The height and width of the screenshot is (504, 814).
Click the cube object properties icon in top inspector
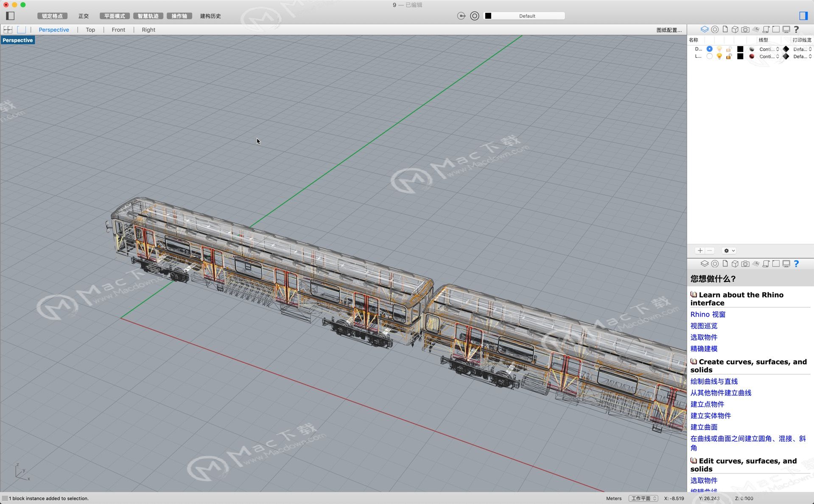coord(735,29)
